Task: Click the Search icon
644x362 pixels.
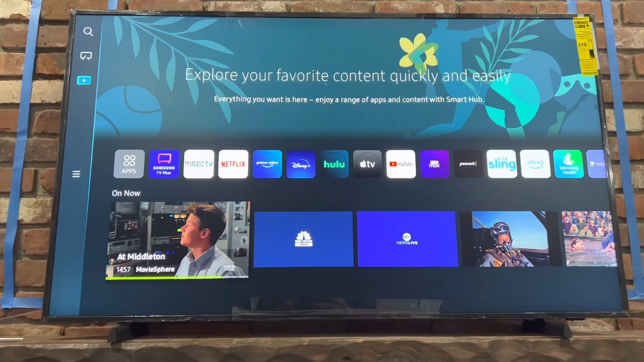Action: click(x=89, y=32)
